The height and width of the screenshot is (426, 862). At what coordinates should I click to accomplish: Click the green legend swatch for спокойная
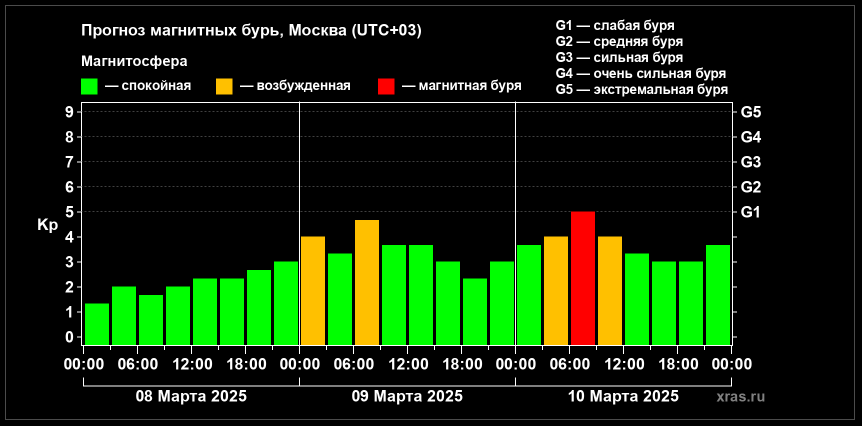pos(90,86)
